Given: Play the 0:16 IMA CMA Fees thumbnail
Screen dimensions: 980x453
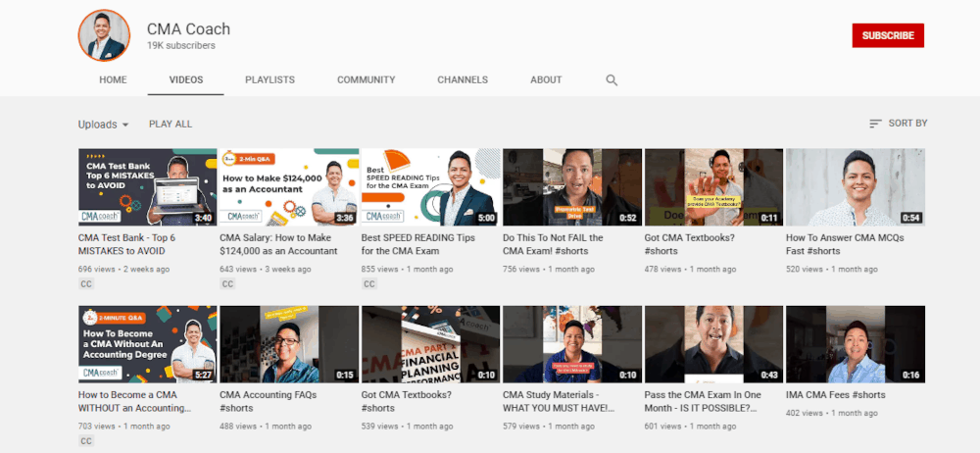Looking at the screenshot, I should click(x=856, y=344).
